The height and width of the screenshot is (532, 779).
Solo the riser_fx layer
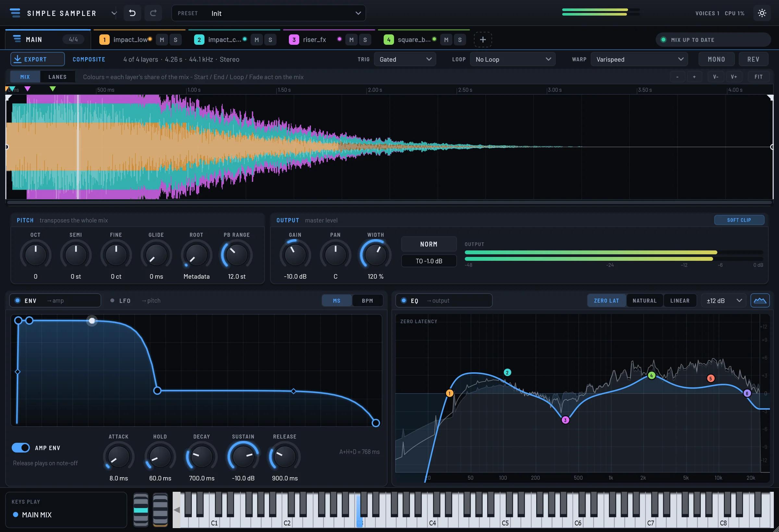(x=365, y=40)
